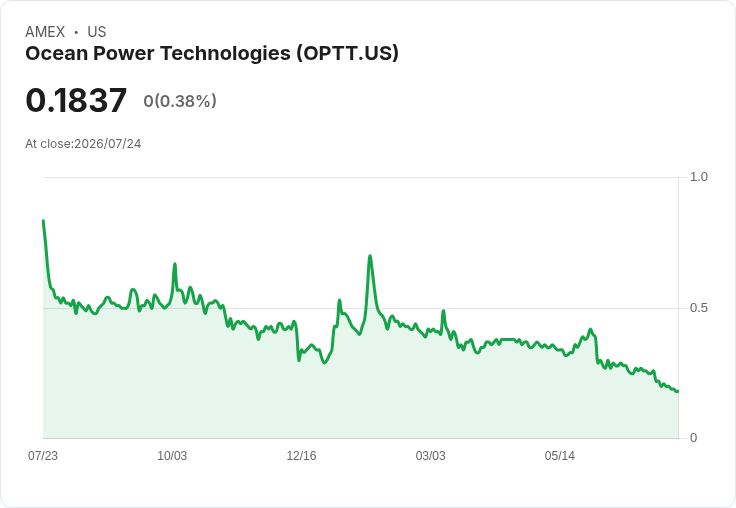Click the 07/23 x-axis date label
The image size is (736, 508).
click(43, 456)
